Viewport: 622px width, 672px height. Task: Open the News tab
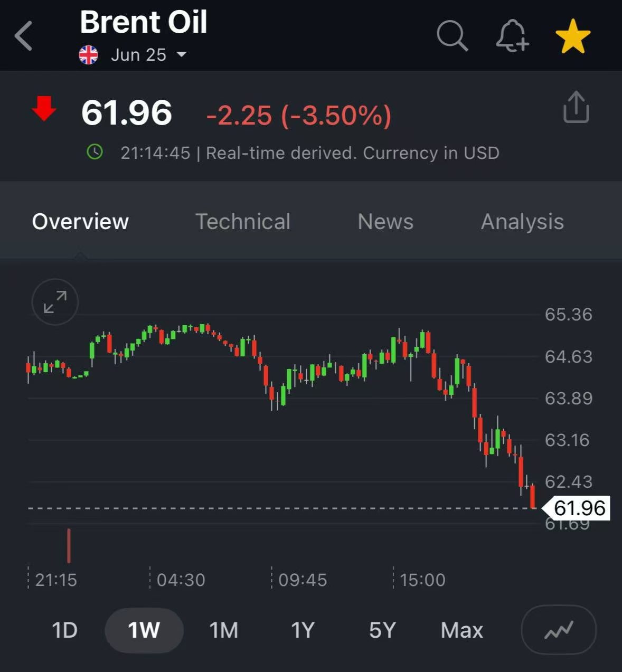pyautogui.click(x=385, y=222)
